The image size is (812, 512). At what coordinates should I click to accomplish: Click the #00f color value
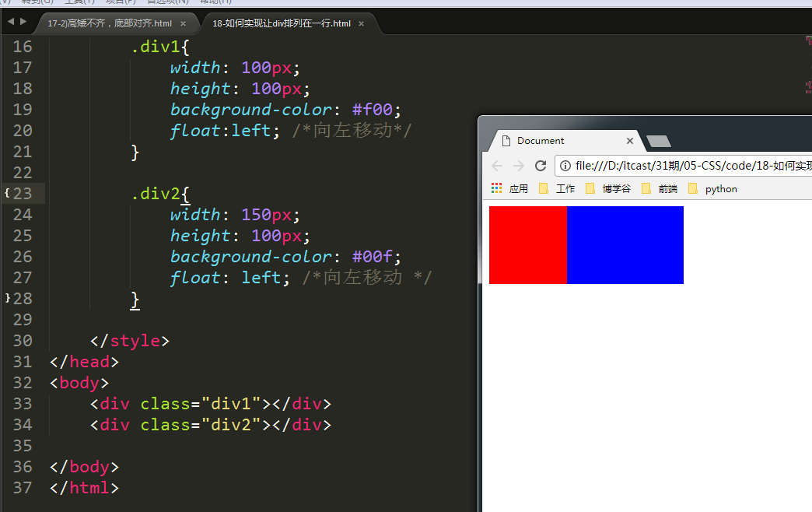tap(373, 257)
